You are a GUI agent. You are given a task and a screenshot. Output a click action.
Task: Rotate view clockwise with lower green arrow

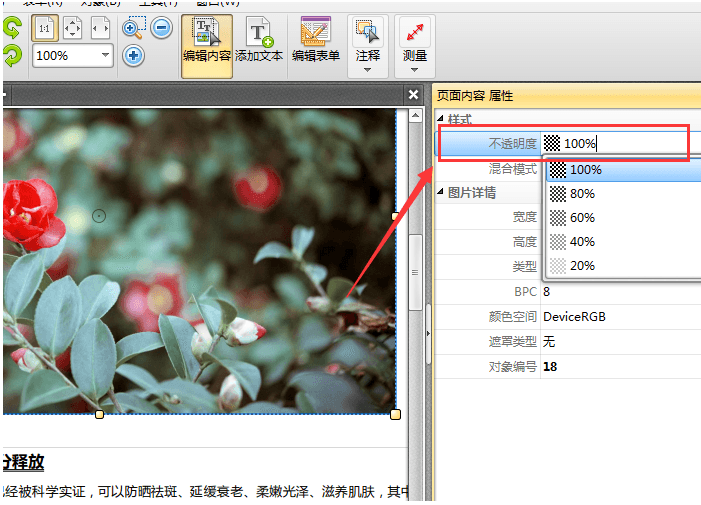[x=12, y=56]
